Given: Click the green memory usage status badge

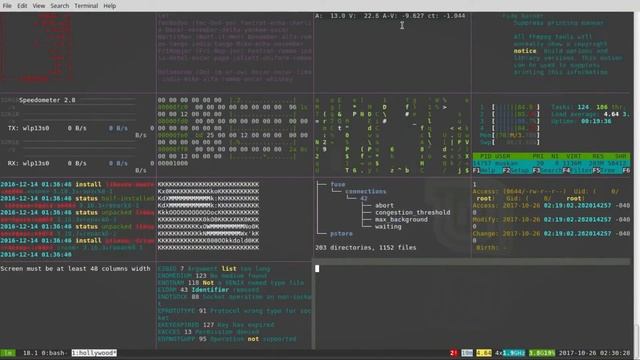Looking at the screenshot, I should pyautogui.click(x=542, y=353).
